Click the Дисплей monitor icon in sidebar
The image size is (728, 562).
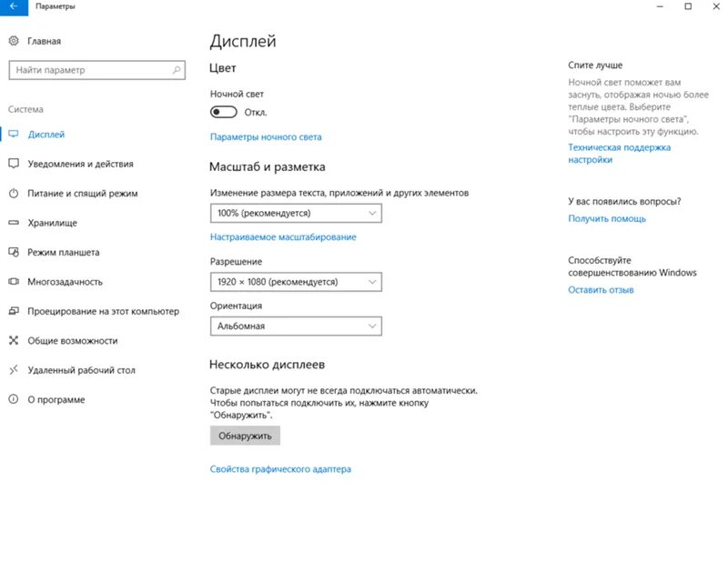[x=14, y=135]
